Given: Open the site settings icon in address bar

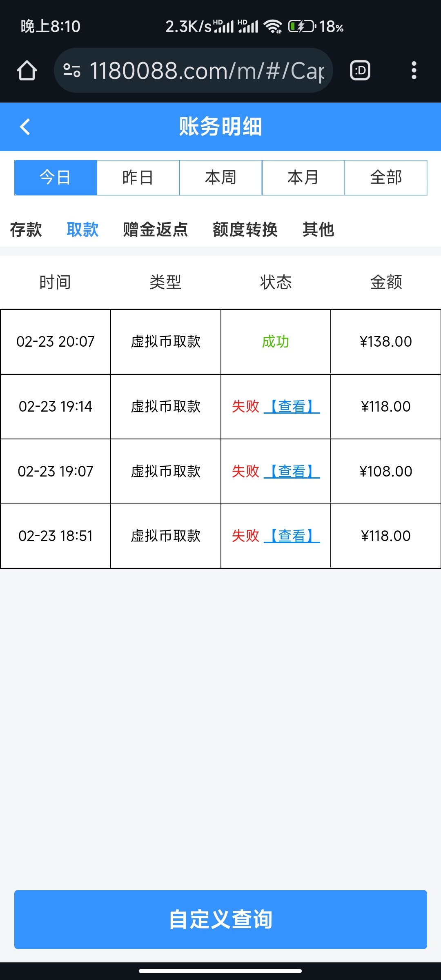Looking at the screenshot, I should [x=72, y=70].
